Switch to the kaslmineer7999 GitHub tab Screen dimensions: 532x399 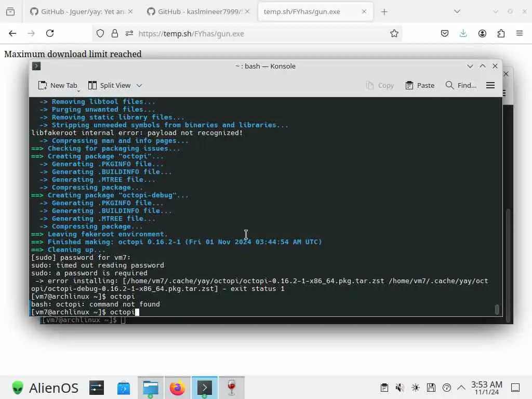click(x=198, y=11)
